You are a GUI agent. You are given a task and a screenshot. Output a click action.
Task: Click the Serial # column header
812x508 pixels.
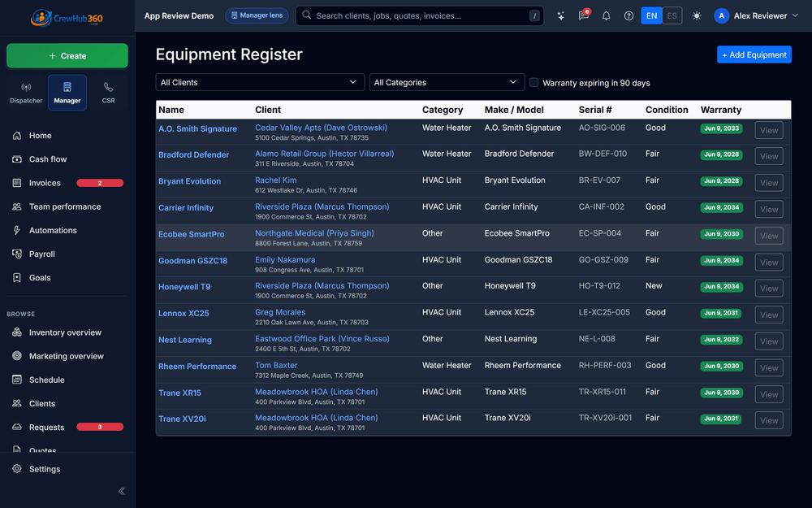point(595,110)
